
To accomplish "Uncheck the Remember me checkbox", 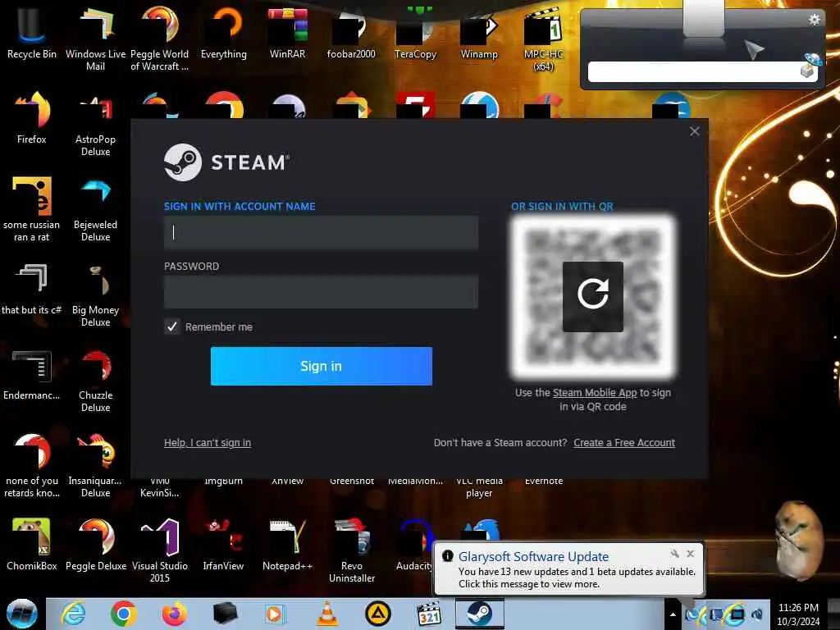I will pos(172,326).
